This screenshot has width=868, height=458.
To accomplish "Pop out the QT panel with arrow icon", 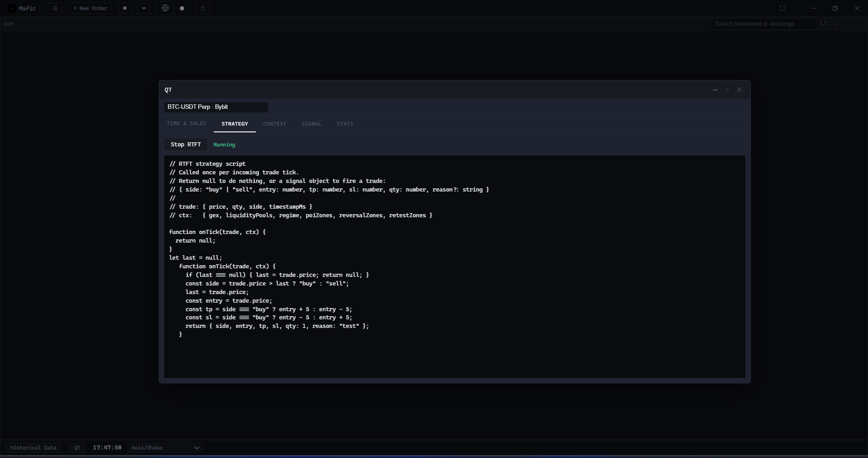I will pyautogui.click(x=727, y=90).
